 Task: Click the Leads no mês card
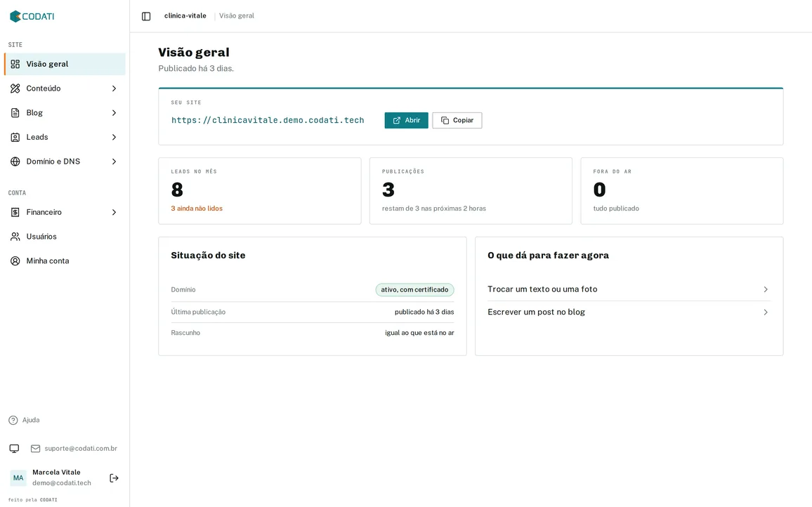260,191
